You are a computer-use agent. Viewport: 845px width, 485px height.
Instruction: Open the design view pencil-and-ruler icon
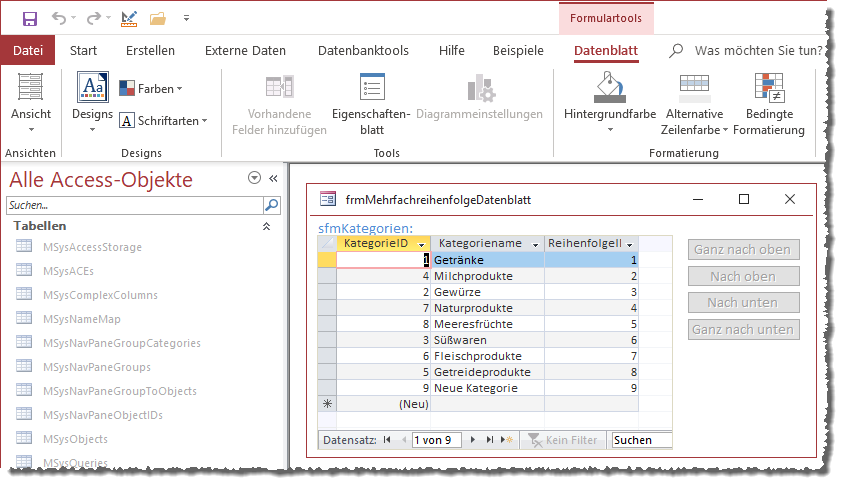(x=129, y=19)
